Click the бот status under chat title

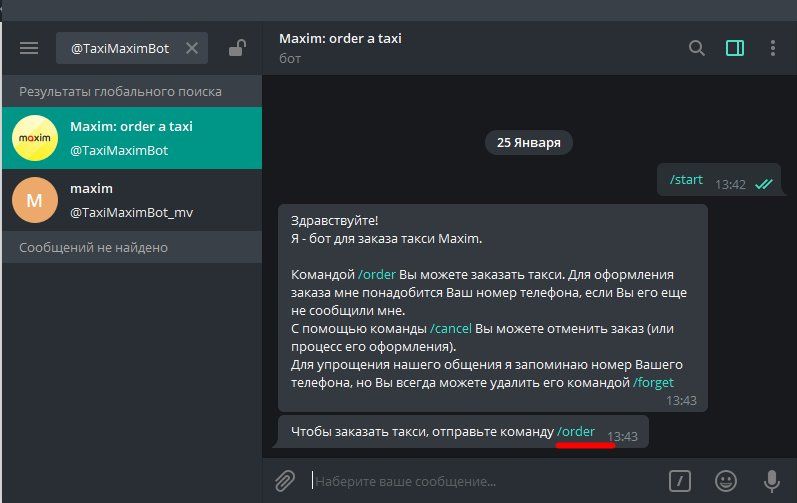pos(290,59)
